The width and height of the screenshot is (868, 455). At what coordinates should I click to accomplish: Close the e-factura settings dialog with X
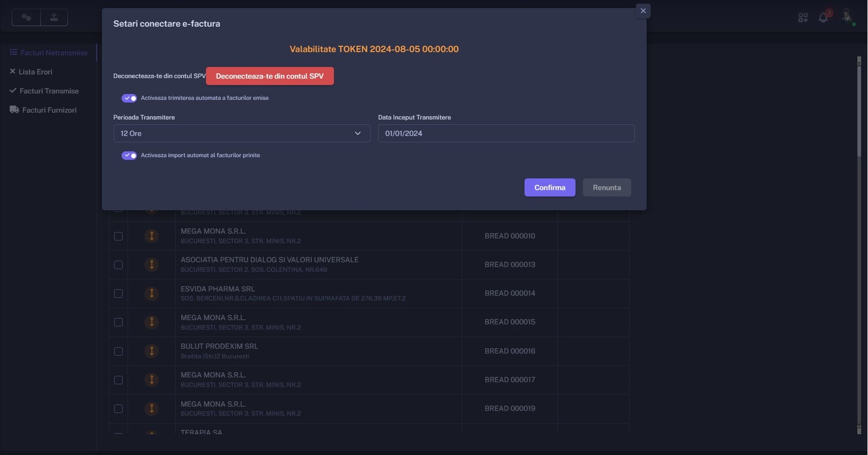point(643,11)
